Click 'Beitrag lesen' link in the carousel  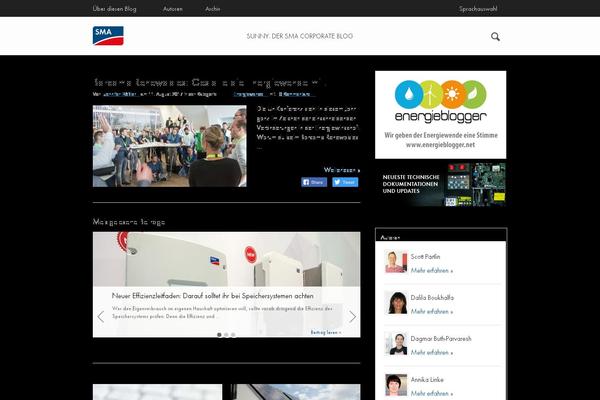[326, 331]
